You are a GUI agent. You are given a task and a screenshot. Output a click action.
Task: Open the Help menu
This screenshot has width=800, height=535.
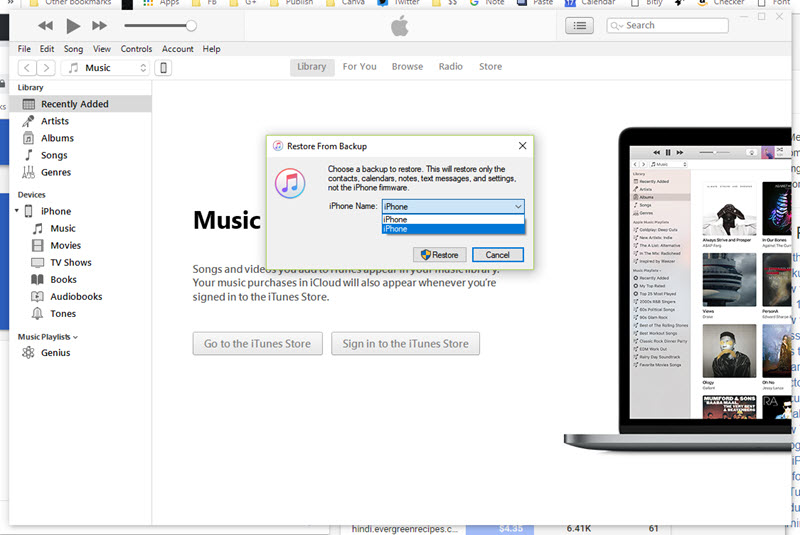(211, 49)
